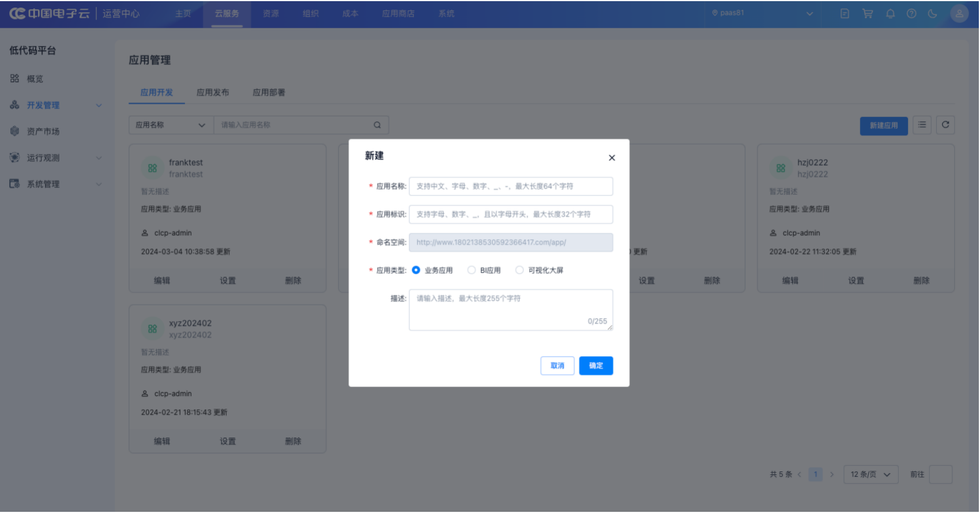Screen dimensions: 980x513
Task: Click user icon on franktest card
Action: click(145, 233)
